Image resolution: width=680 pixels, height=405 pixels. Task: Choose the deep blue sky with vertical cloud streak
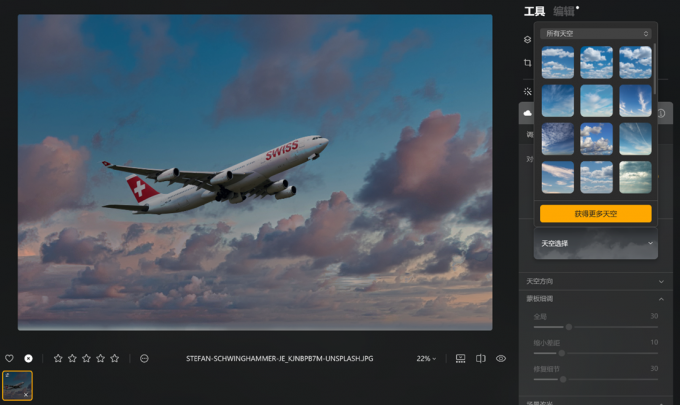635,101
